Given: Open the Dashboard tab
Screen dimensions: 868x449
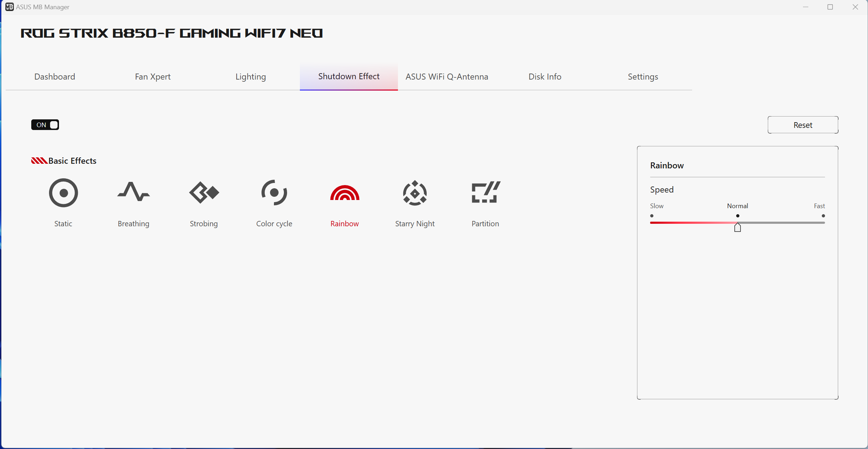Looking at the screenshot, I should 55,77.
